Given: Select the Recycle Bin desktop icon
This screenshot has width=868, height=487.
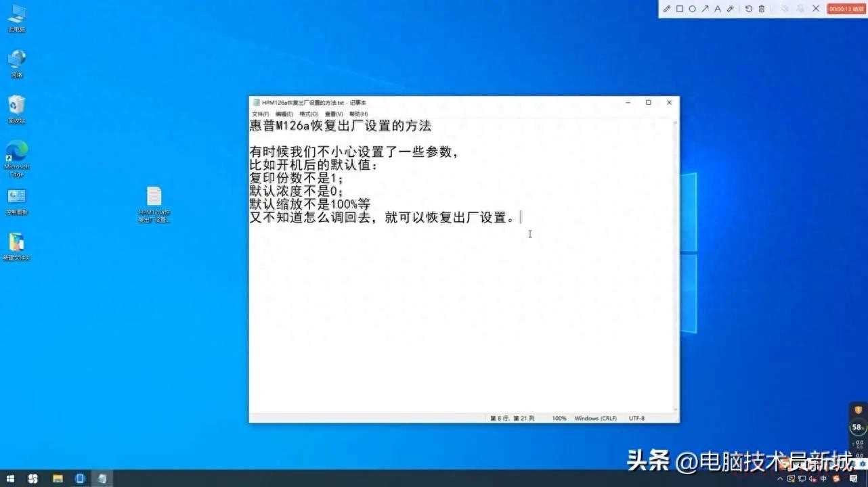Looking at the screenshot, I should click(16, 109).
